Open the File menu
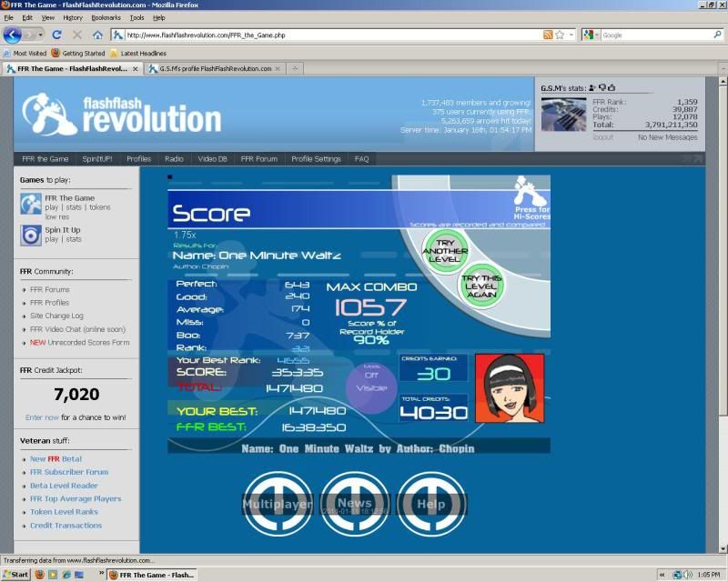 click(8, 17)
